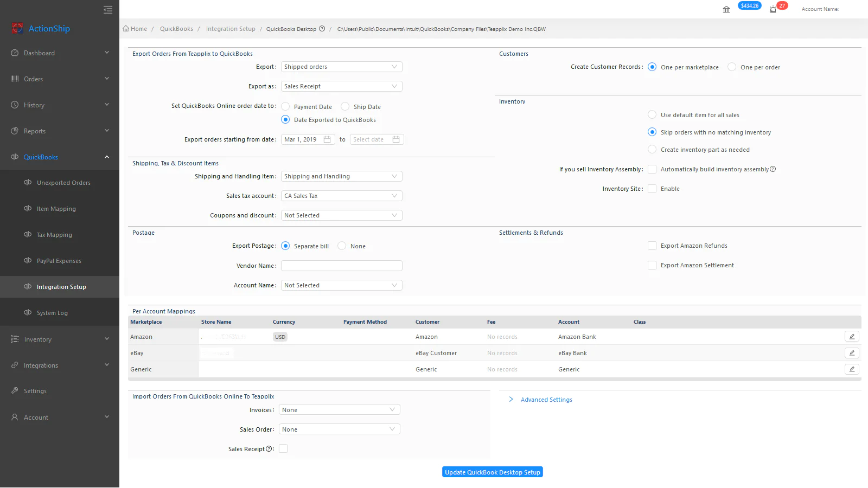Go to Home breadcrumb link
Viewport: 868px width, 488px height.
coord(139,29)
